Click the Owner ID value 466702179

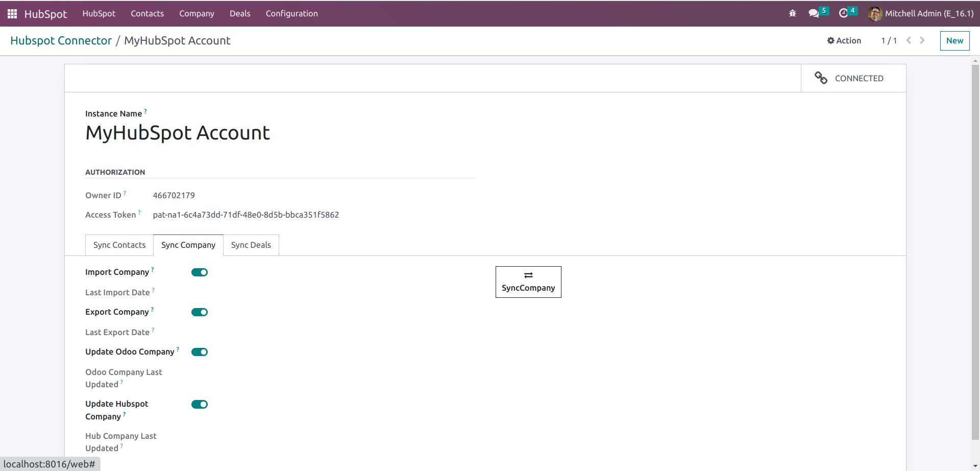pos(174,195)
